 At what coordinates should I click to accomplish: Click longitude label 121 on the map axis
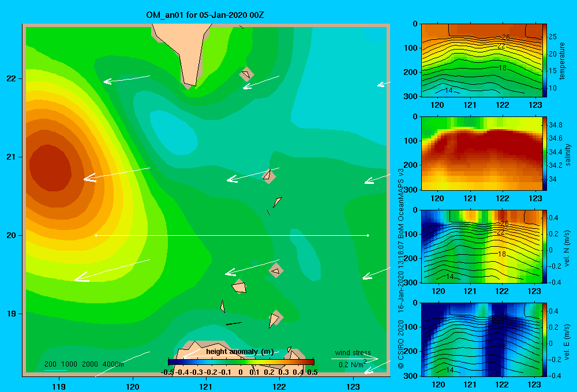tap(206, 386)
